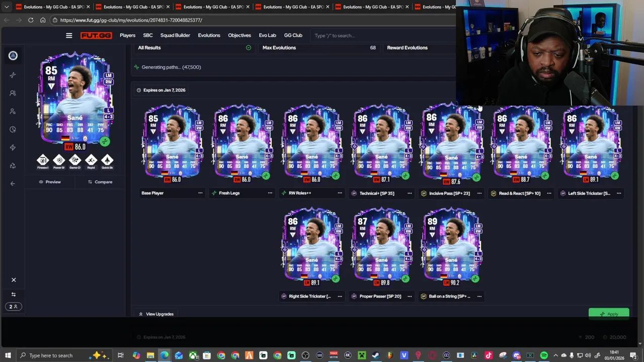
Task: Open options menu for Proper Passer [SP 20]
Action: tap(410, 296)
